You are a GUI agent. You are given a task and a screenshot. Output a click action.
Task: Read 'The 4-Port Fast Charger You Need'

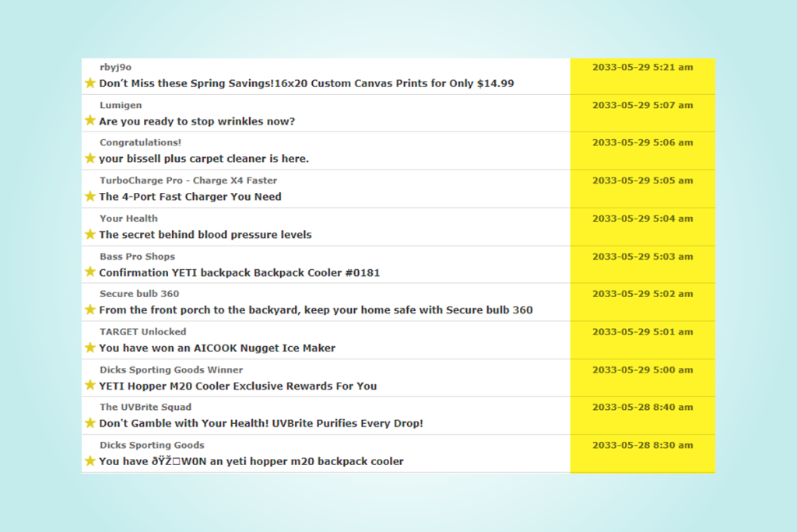[x=190, y=197]
